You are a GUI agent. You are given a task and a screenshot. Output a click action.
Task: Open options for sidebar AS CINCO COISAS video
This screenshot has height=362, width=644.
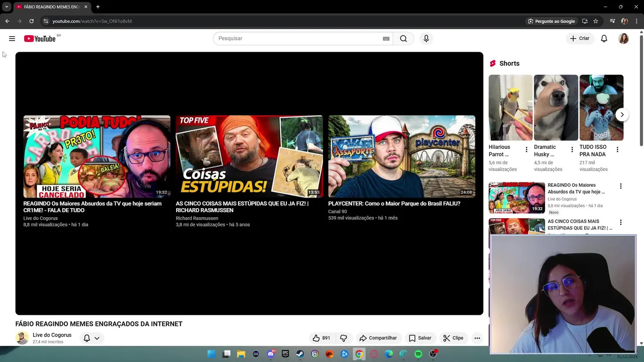620,222
